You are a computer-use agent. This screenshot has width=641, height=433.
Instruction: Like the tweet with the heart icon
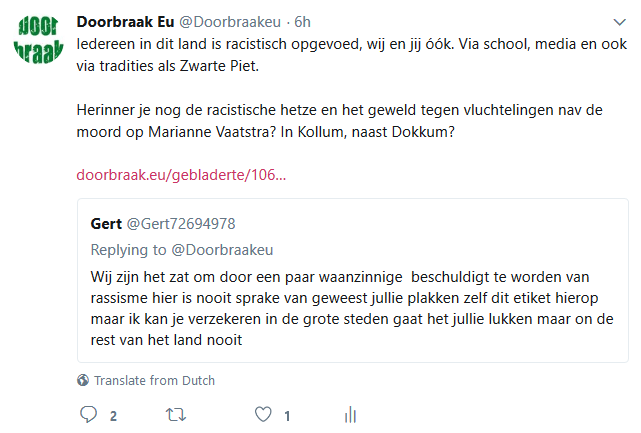(263, 415)
